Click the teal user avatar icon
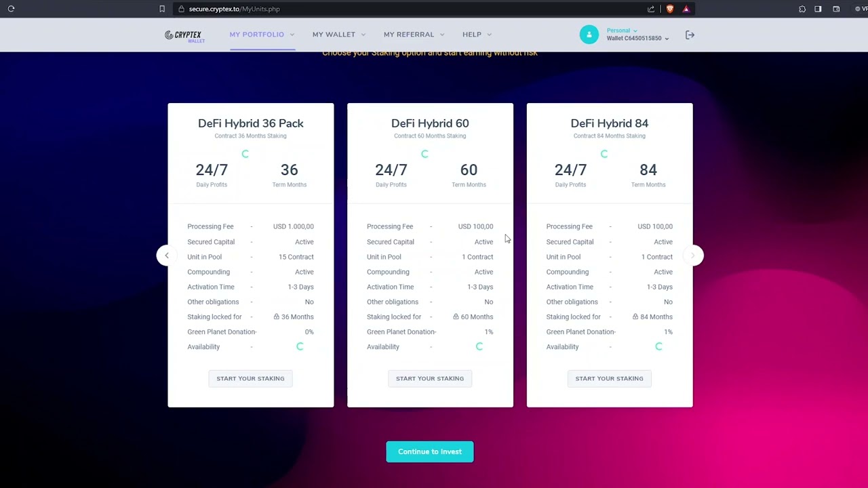Screen dimensions: 868x488 (x=589, y=35)
